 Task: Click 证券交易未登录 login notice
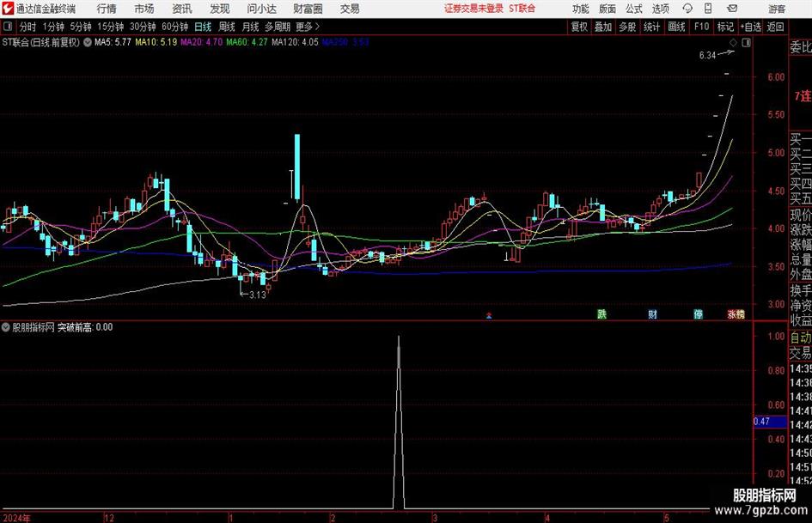(473, 9)
